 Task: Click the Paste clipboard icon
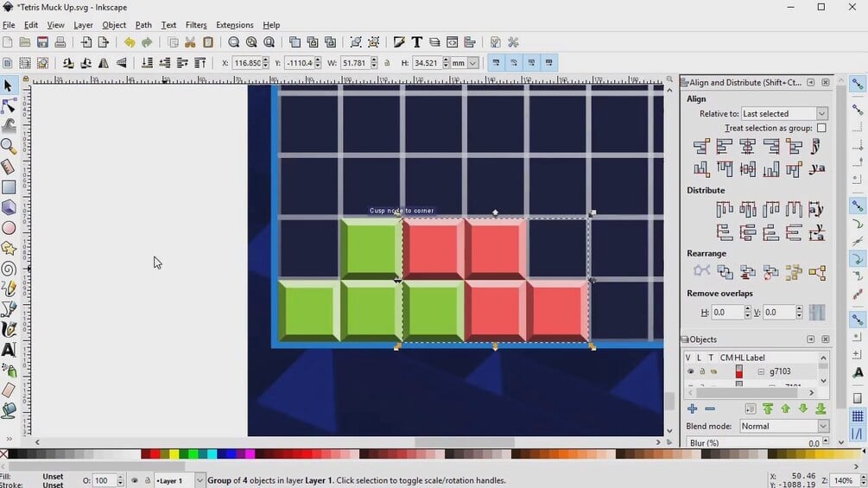point(208,42)
